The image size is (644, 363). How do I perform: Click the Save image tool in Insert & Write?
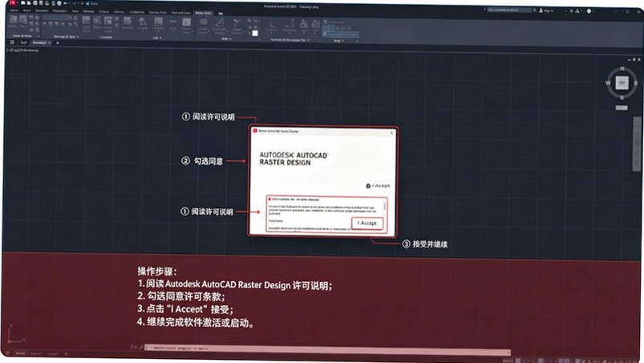(23, 22)
